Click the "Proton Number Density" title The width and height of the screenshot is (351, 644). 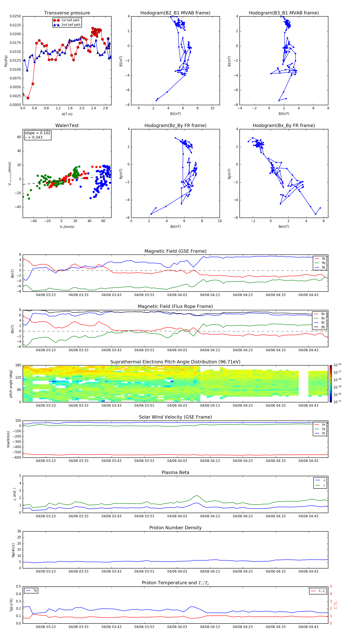click(175, 528)
